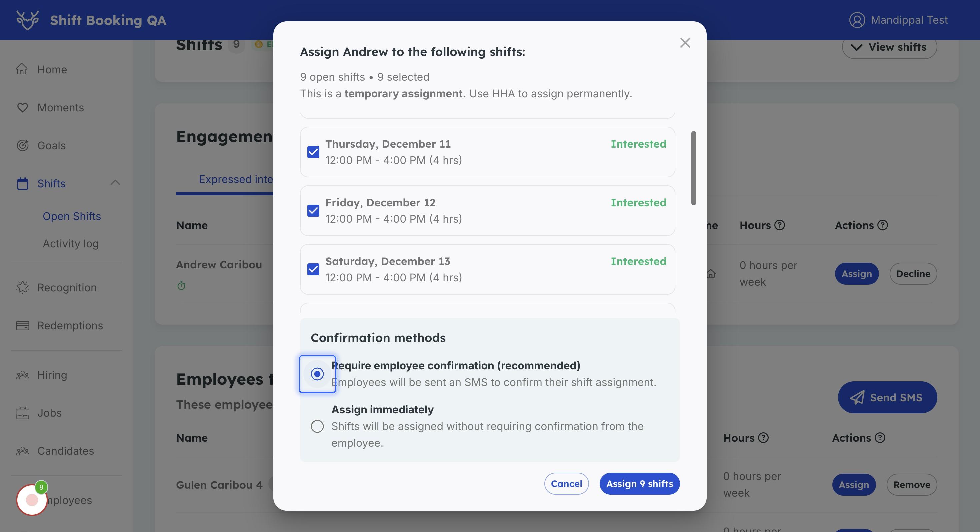Image resolution: width=980 pixels, height=532 pixels.
Task: Open the red recording widget with badge 8
Action: click(32, 500)
